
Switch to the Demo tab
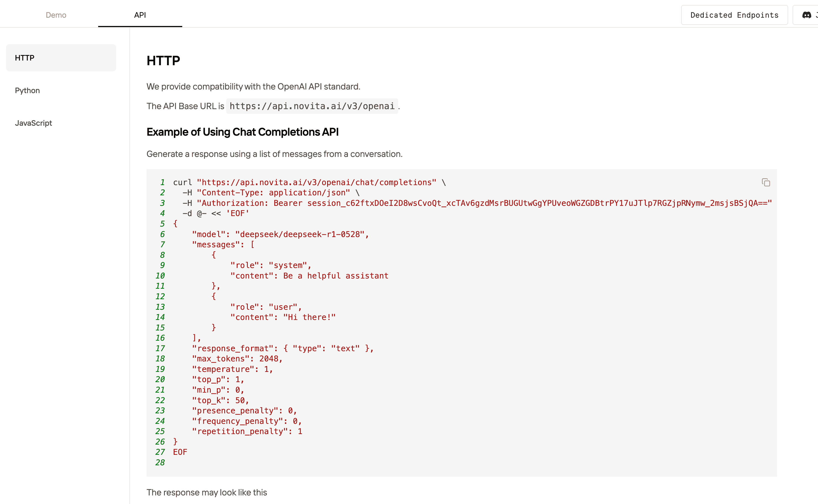pyautogui.click(x=56, y=15)
